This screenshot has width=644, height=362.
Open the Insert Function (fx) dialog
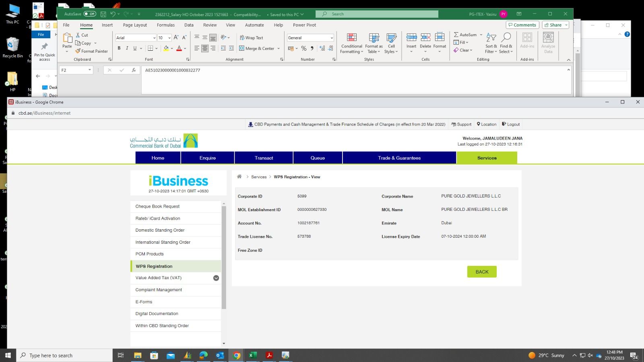134,70
